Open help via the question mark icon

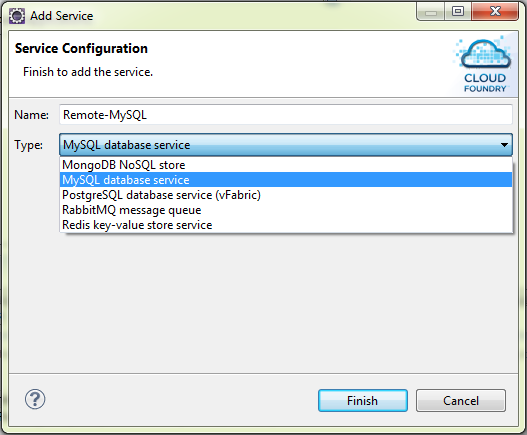(35, 399)
